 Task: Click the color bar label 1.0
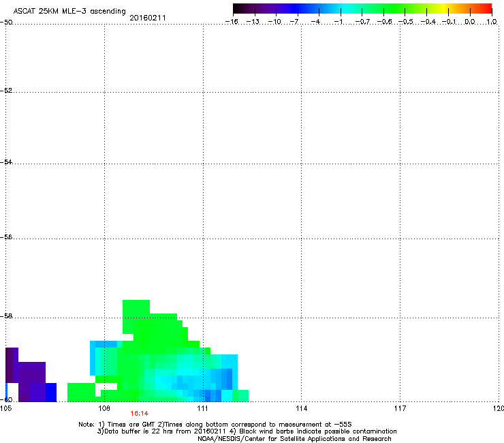(x=492, y=22)
